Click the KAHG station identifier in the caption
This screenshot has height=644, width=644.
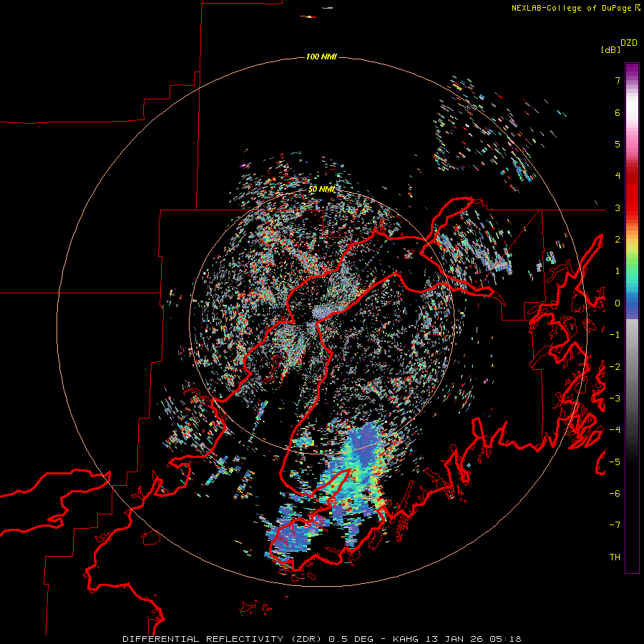[406, 639]
